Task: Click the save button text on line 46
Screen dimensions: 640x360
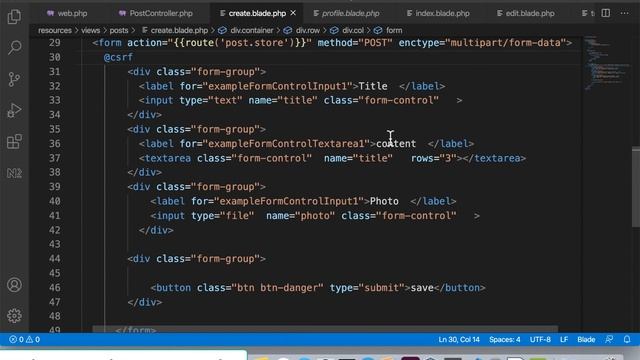Action: 422,288
